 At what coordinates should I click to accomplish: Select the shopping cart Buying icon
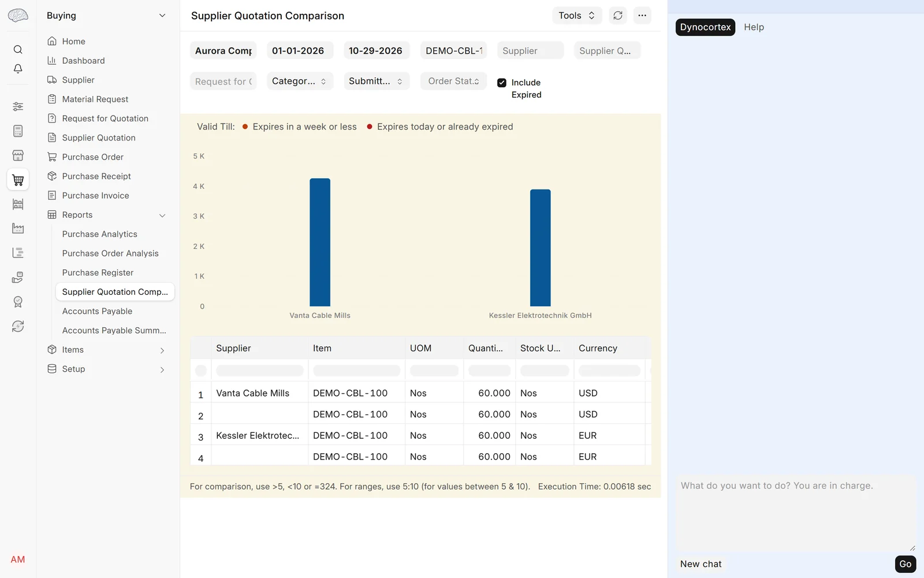tap(18, 180)
